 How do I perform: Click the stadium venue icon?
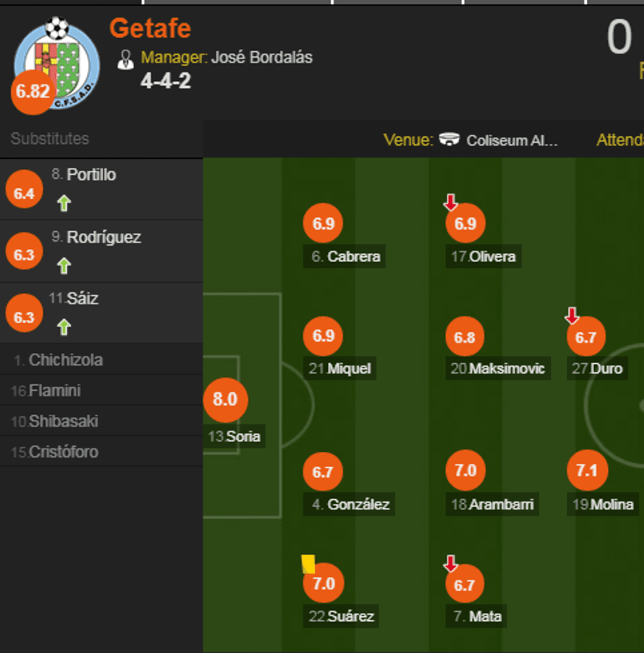click(449, 140)
